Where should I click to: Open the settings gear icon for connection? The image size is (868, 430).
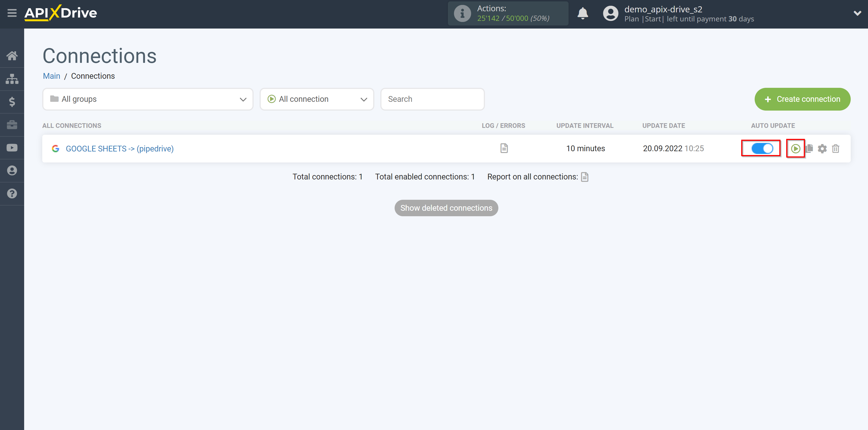[x=822, y=148]
